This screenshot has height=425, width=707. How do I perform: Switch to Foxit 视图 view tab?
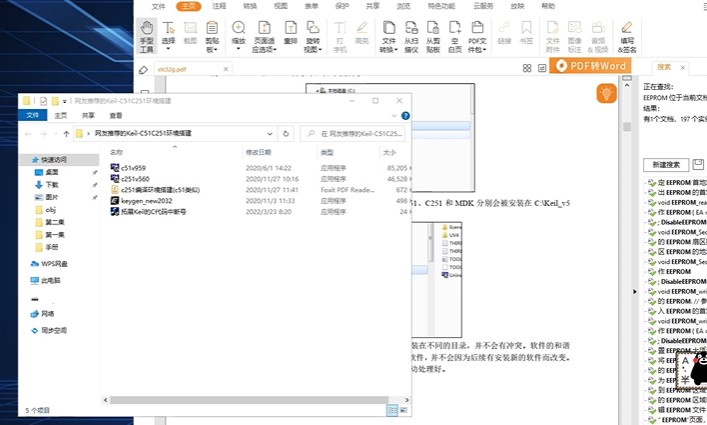click(x=280, y=6)
